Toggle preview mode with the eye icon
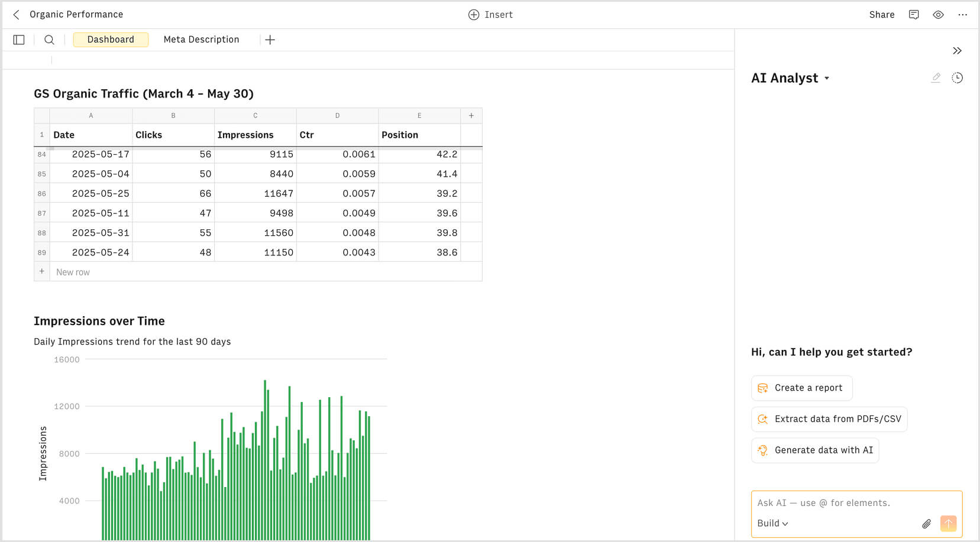 pyautogui.click(x=938, y=15)
